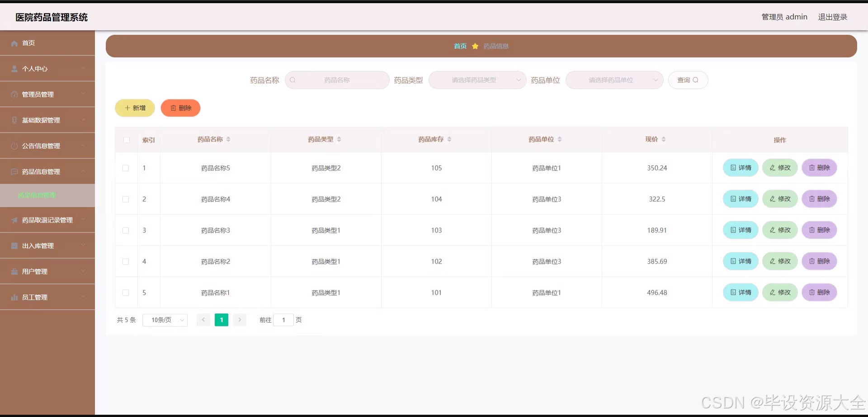The height and width of the screenshot is (417, 868).
Task: Click 删除 button for 药品名称5 row
Action: tap(819, 168)
